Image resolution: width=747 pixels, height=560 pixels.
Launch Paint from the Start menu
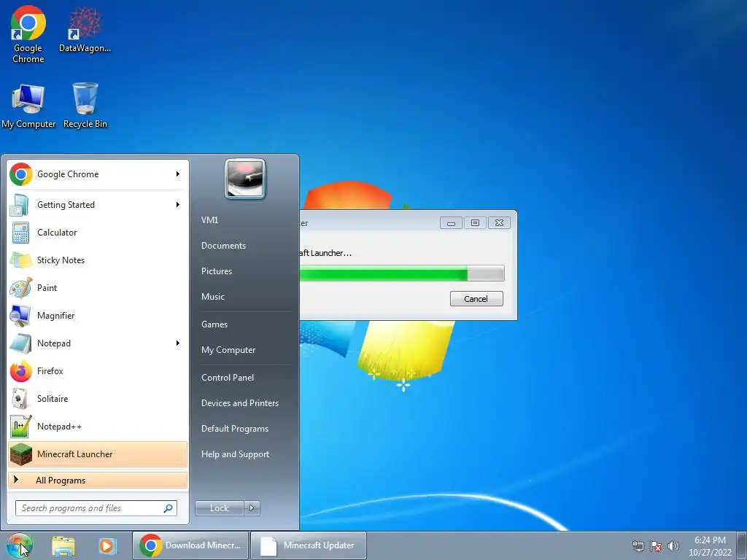coord(97,287)
